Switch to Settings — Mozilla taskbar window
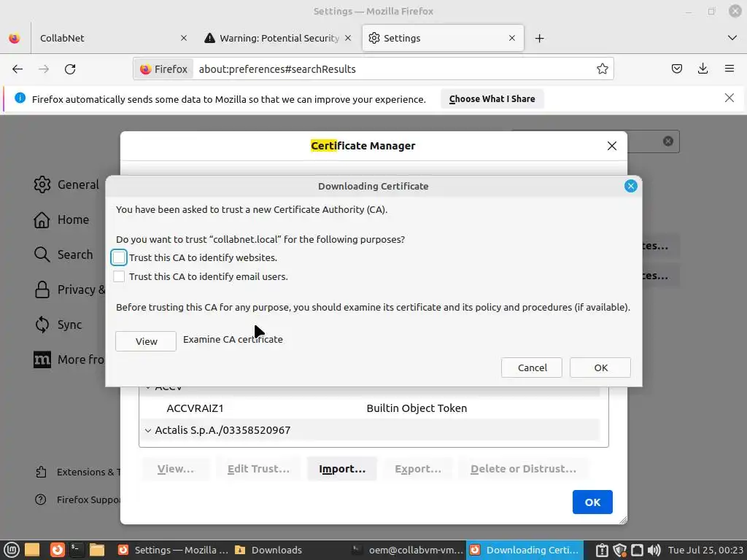This screenshot has width=747, height=560. click(x=174, y=550)
